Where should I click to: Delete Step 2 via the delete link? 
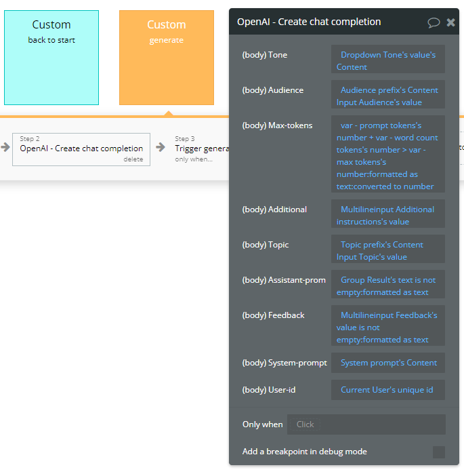(133, 159)
